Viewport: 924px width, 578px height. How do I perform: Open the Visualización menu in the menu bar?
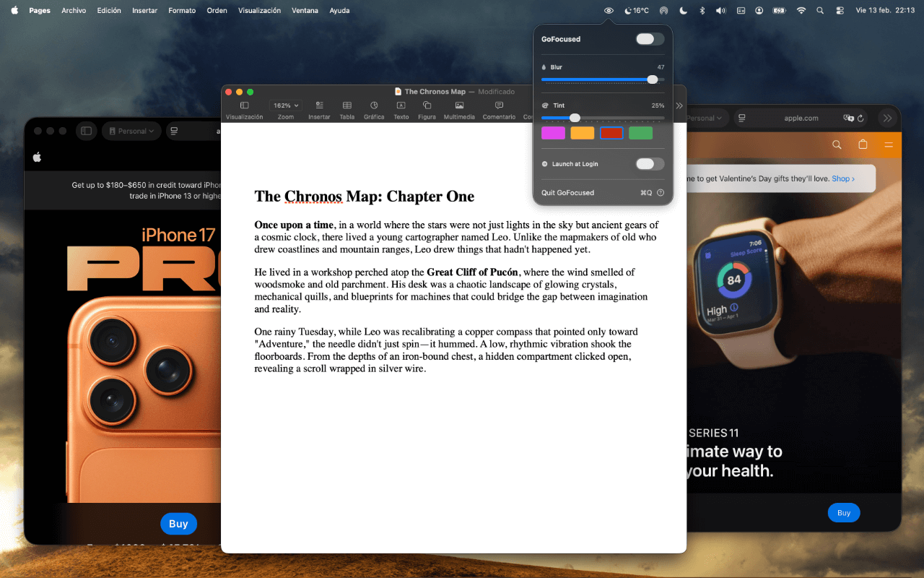tap(259, 10)
